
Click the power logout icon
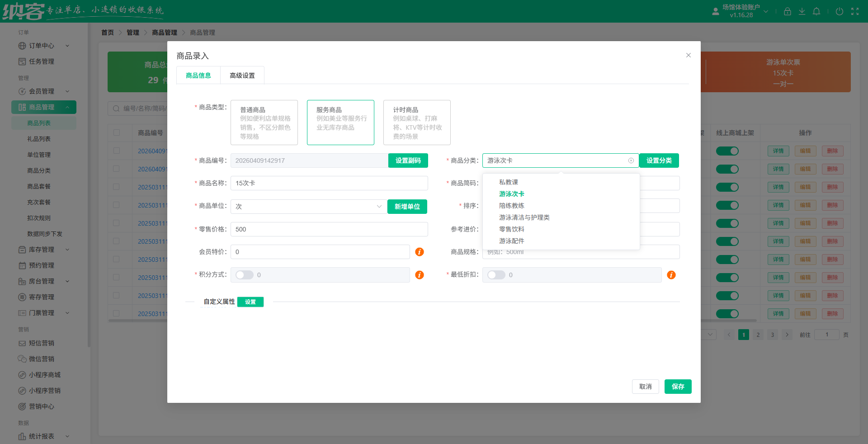(840, 11)
